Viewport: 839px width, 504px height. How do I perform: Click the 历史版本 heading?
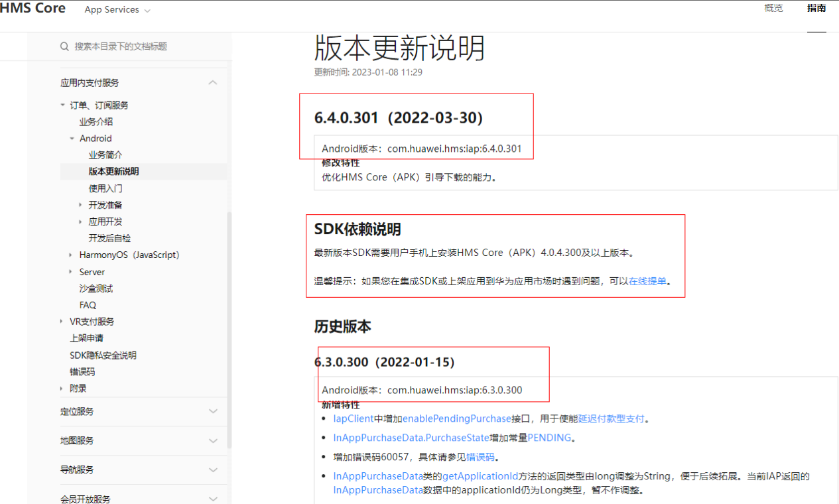(342, 326)
